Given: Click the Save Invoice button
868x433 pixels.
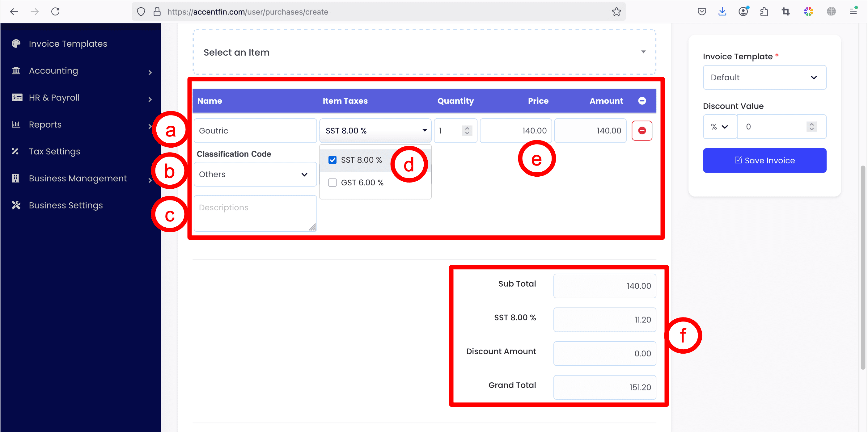Looking at the screenshot, I should pyautogui.click(x=764, y=161).
